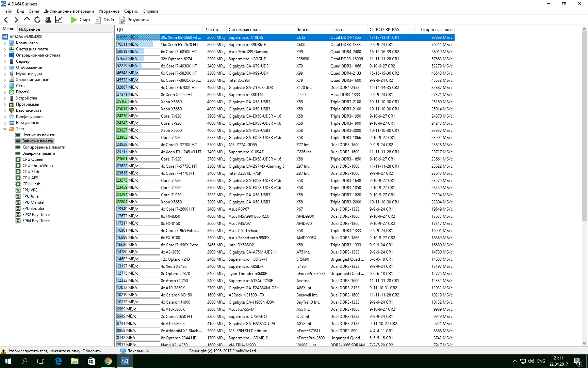Expand the Операционная система tree node
The image size is (588, 368).
[x=5, y=55]
